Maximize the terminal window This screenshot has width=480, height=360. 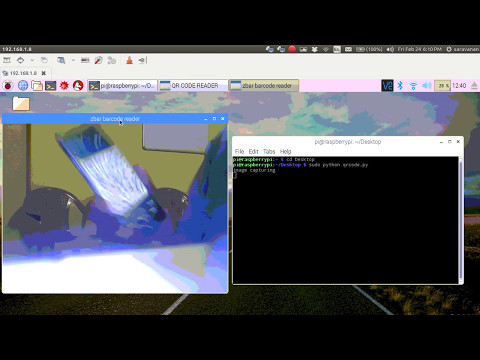pyautogui.click(x=450, y=142)
